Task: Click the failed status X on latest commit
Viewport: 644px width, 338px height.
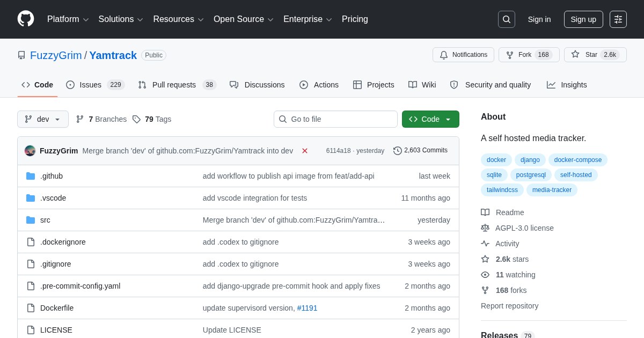Action: coord(305,151)
